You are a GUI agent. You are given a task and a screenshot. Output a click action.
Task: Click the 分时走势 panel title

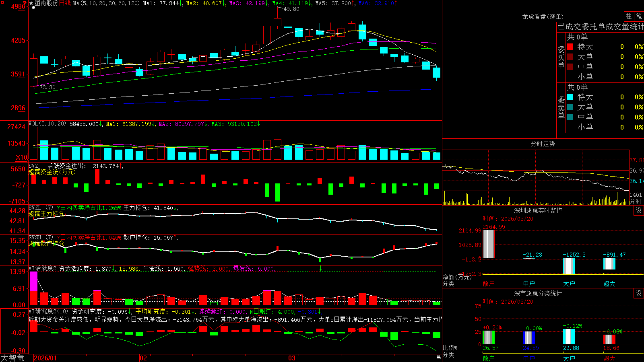(x=543, y=144)
